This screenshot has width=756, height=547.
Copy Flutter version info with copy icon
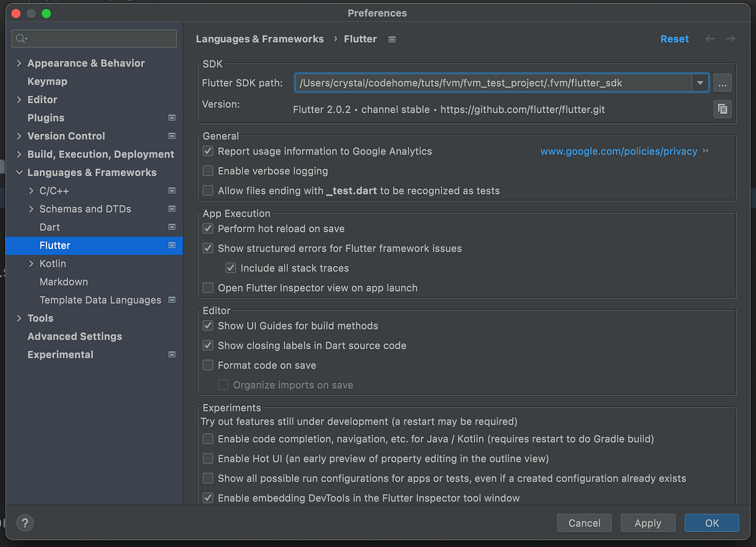(x=723, y=109)
